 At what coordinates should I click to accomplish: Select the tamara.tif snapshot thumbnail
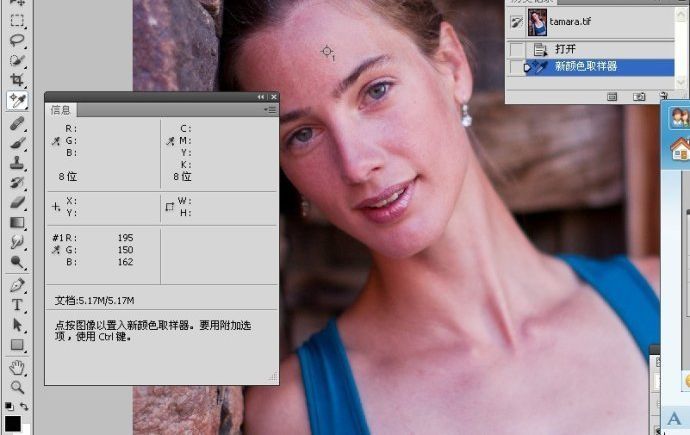[x=537, y=22]
